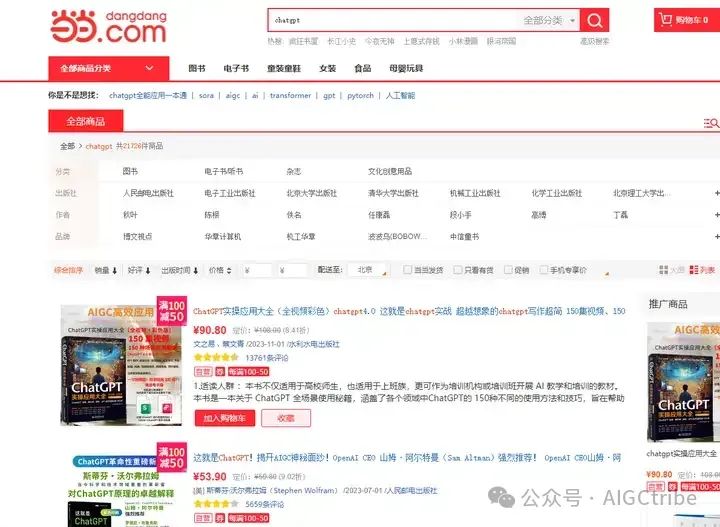This screenshot has width=720, height=527.
Task: Open the 这就是ChatGPT result title link
Action: (407, 458)
